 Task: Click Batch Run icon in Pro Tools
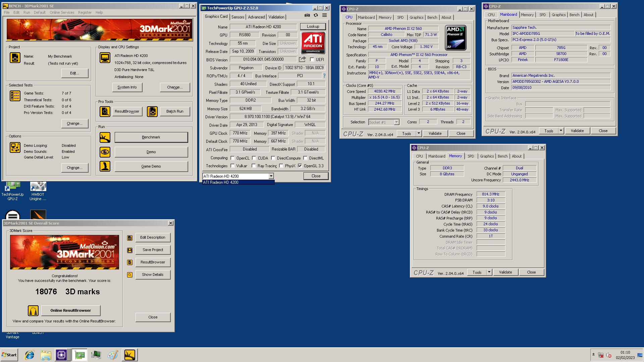pyautogui.click(x=152, y=111)
